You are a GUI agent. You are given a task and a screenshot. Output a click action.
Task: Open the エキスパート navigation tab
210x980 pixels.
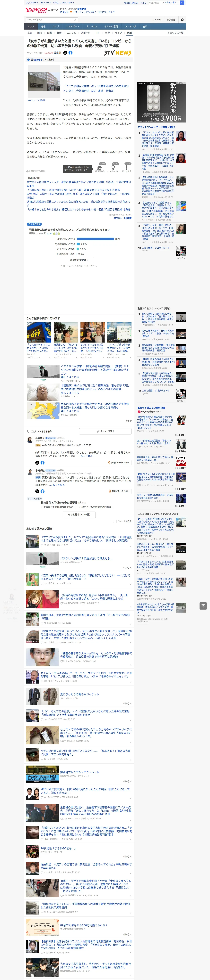point(72,27)
